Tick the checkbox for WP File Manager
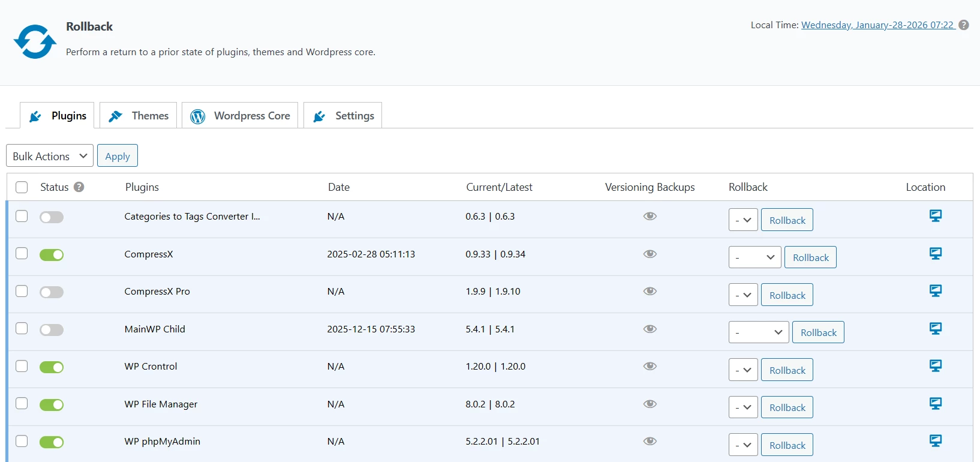Image resolution: width=980 pixels, height=462 pixels. point(22,403)
